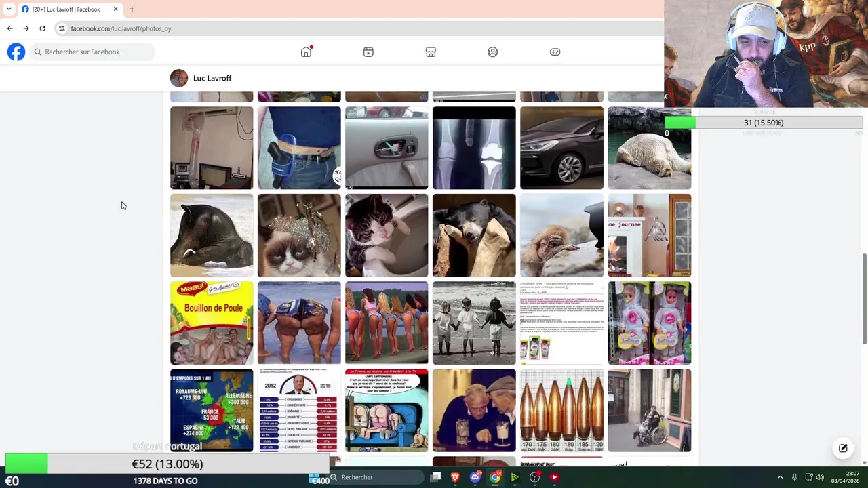Open the Reels video icon

(368, 52)
